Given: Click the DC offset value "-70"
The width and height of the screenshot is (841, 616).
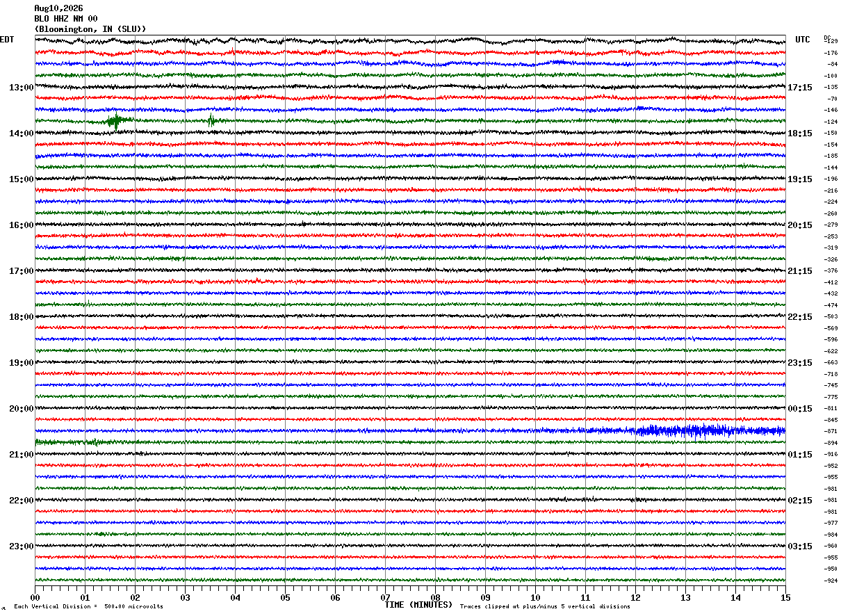Looking at the screenshot, I should 832,99.
